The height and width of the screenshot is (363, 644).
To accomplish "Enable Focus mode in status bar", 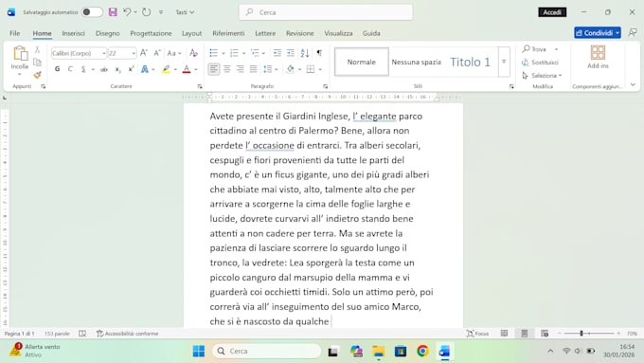I will 478,334.
